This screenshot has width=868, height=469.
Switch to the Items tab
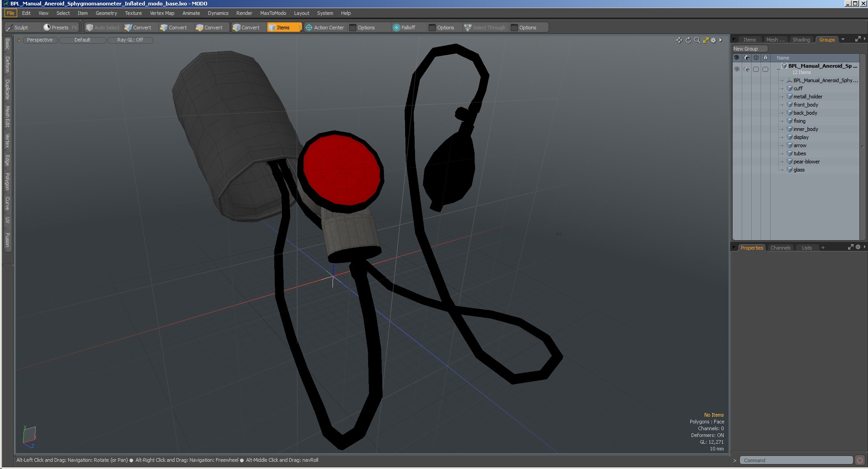(x=749, y=40)
